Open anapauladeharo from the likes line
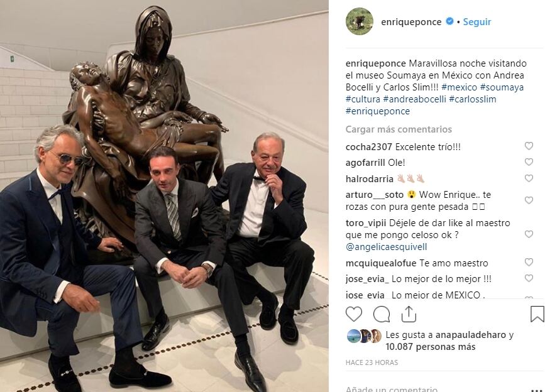 point(471,335)
